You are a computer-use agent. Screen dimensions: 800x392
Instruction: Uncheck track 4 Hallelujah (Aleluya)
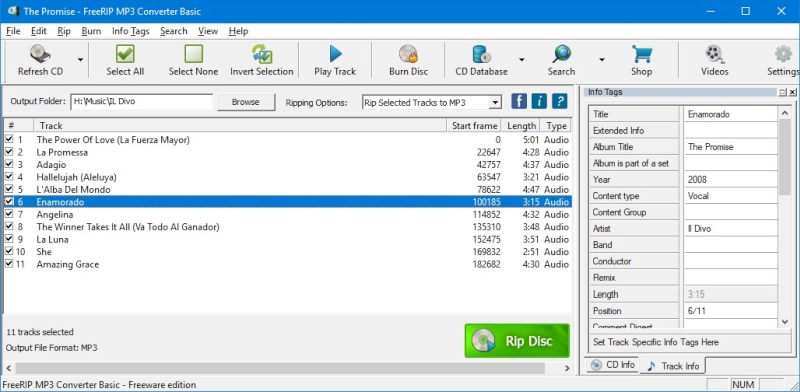point(9,177)
